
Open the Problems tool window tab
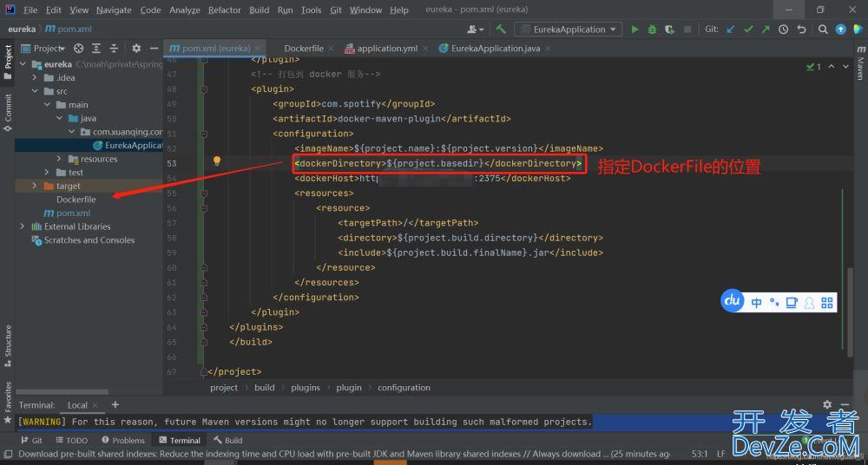pos(123,440)
